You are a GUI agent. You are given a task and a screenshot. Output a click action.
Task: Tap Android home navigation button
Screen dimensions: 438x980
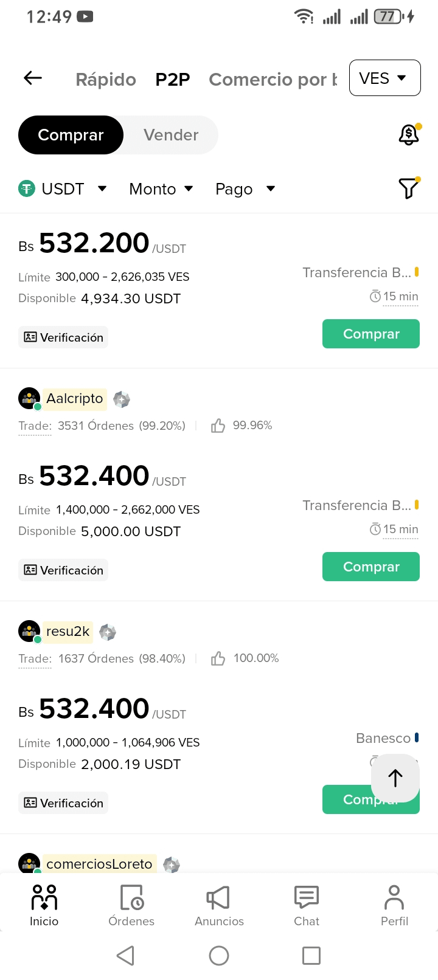click(219, 956)
